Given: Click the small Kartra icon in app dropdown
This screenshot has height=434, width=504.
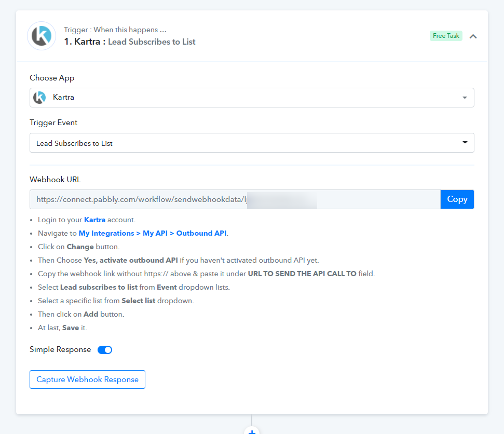Looking at the screenshot, I should coord(39,98).
